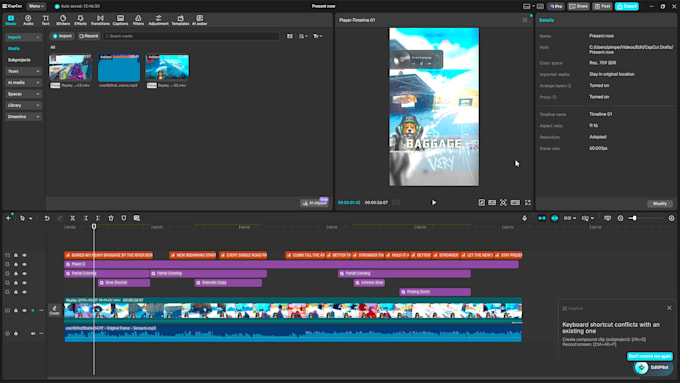Open the Audio panel in top toolbar

(28, 20)
